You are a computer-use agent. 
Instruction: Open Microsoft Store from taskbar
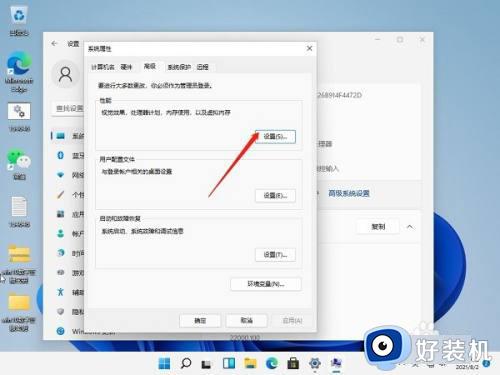coord(293,363)
